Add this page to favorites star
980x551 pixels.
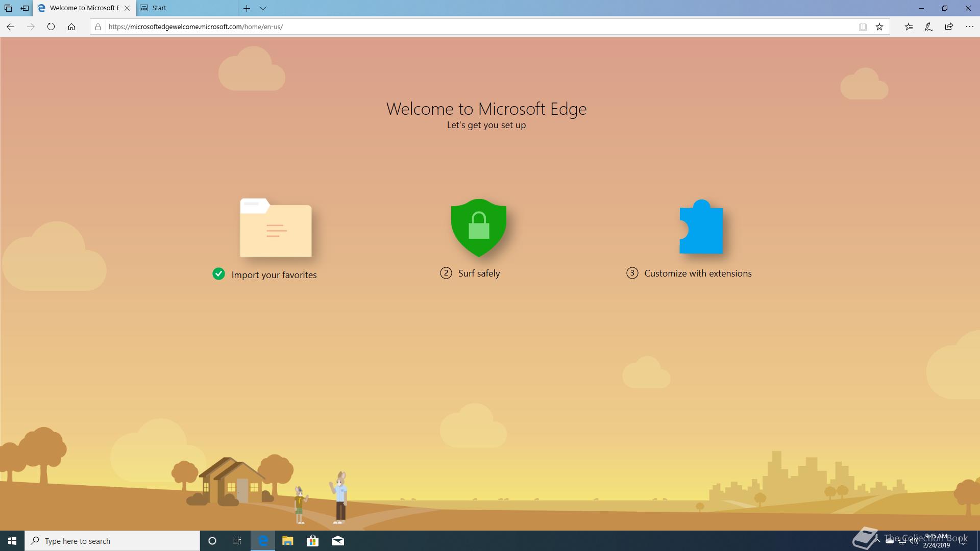coord(879,27)
